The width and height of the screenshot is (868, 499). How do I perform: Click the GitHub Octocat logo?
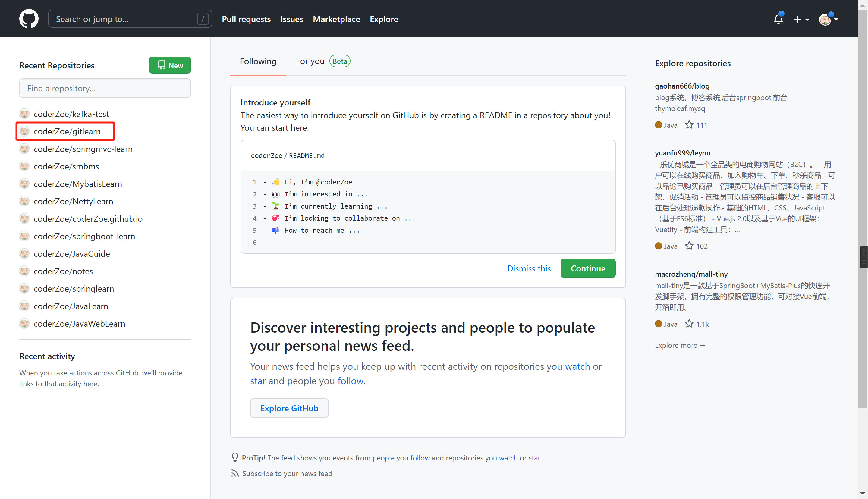pyautogui.click(x=29, y=19)
